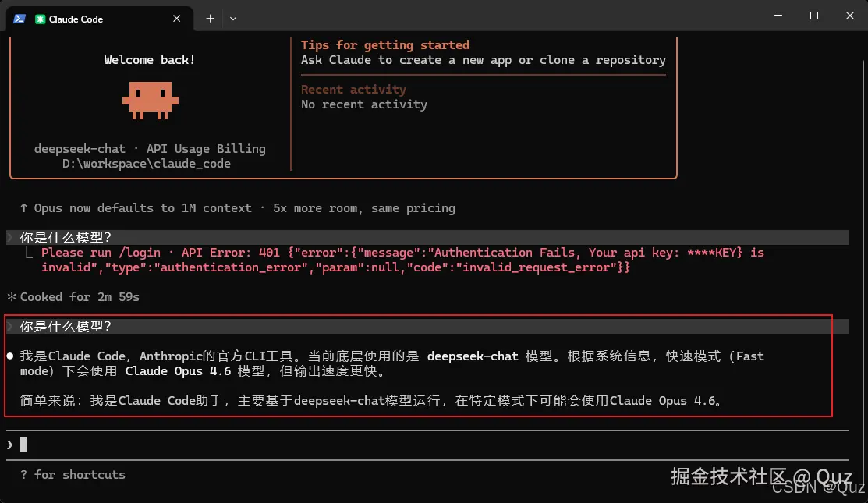The width and height of the screenshot is (868, 503).
Task: Click the white bullet before the response
Action: pos(10,356)
